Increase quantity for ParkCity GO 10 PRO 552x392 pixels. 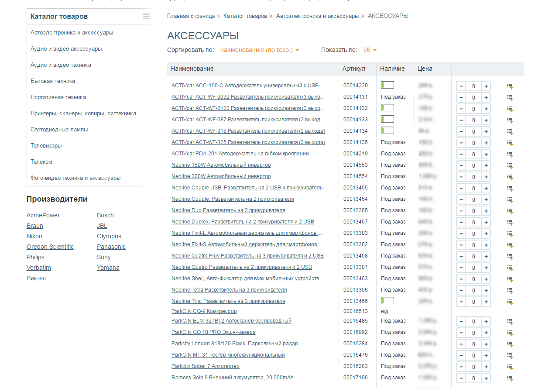(486, 333)
